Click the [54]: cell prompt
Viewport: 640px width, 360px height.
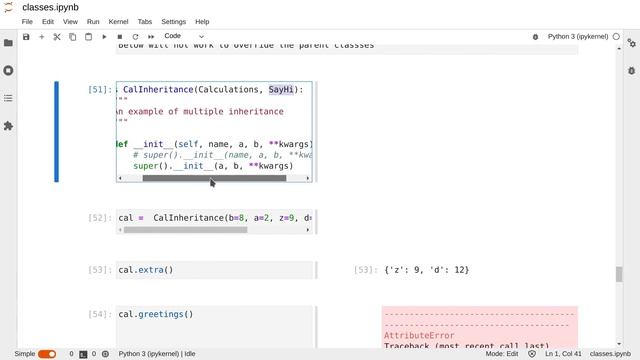100,314
